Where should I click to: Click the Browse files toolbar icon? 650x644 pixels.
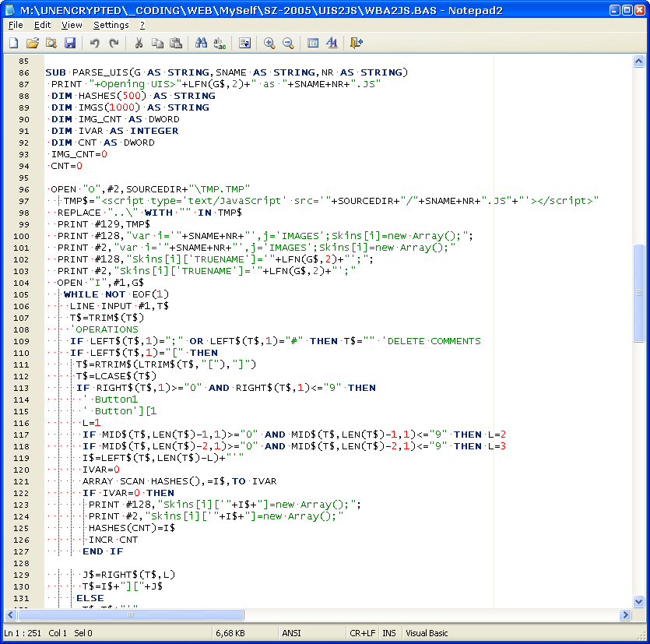(x=51, y=43)
